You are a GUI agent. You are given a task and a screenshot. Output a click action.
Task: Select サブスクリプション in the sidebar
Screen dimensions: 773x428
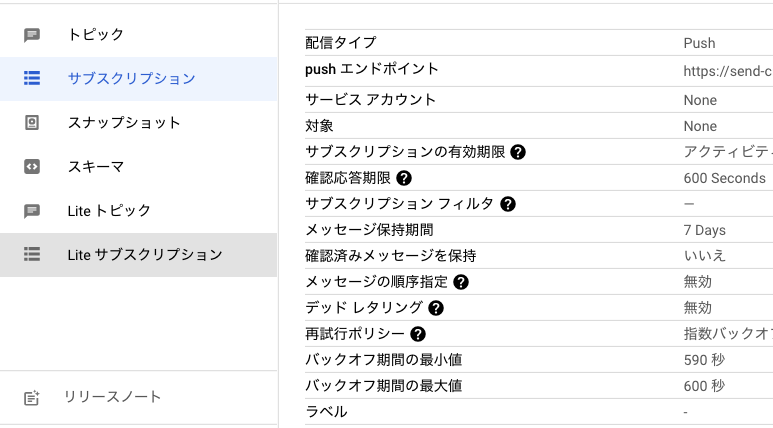131,79
